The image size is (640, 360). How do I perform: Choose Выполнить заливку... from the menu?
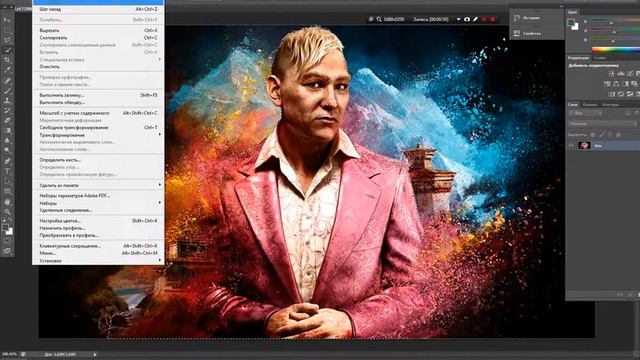98,95
